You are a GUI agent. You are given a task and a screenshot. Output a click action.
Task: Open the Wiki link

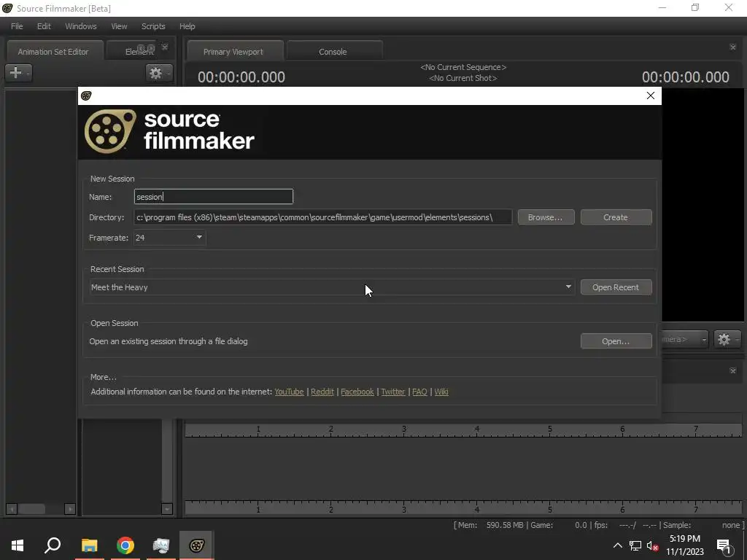[441, 392]
